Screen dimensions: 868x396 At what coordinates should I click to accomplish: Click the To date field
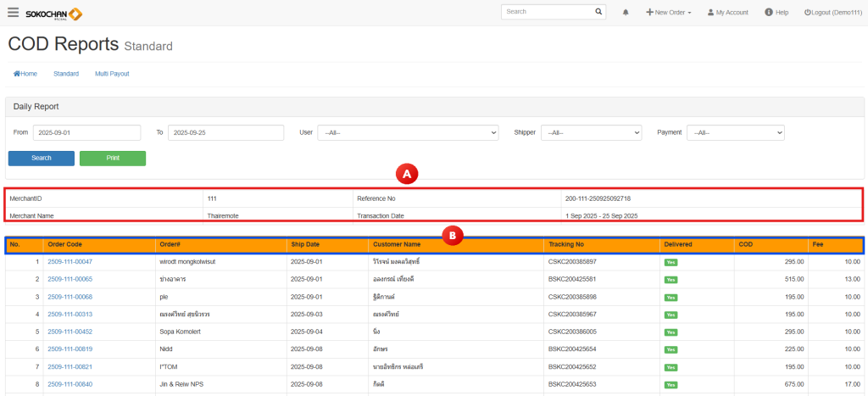225,133
